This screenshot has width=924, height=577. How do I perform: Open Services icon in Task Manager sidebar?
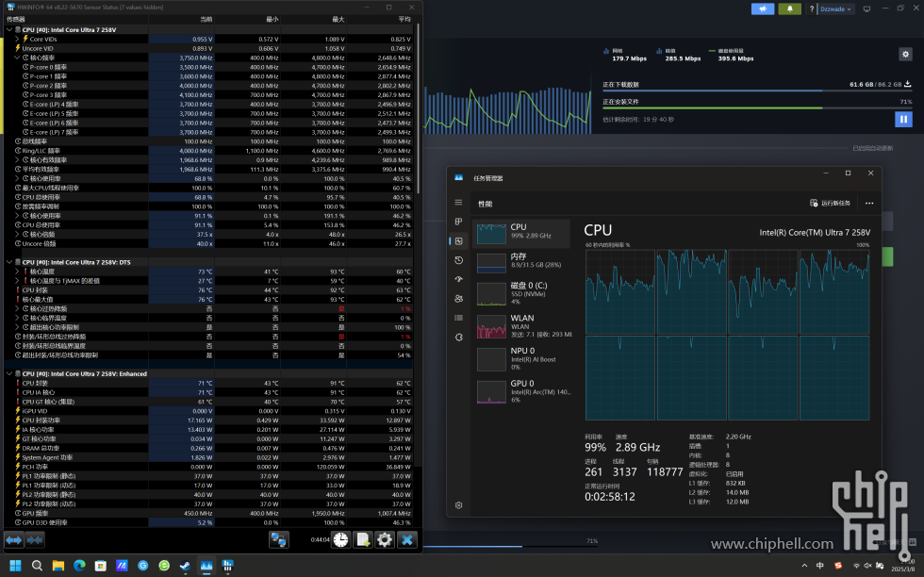point(458,338)
